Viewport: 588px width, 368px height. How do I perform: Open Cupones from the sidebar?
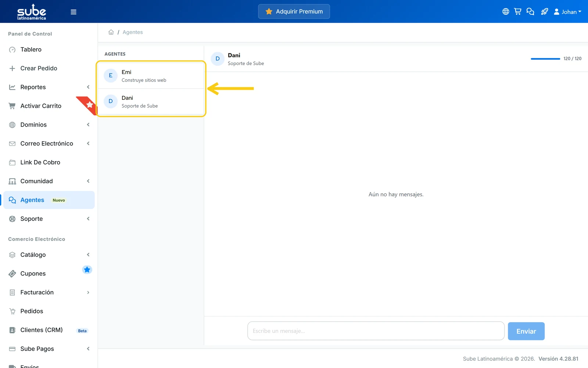tap(49, 273)
